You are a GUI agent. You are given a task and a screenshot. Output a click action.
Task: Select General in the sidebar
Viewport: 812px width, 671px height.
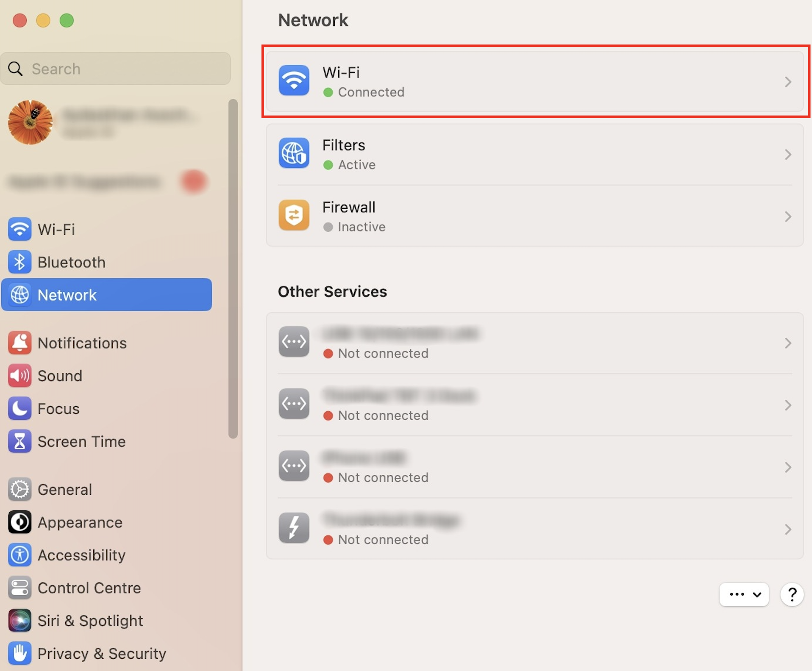point(64,489)
